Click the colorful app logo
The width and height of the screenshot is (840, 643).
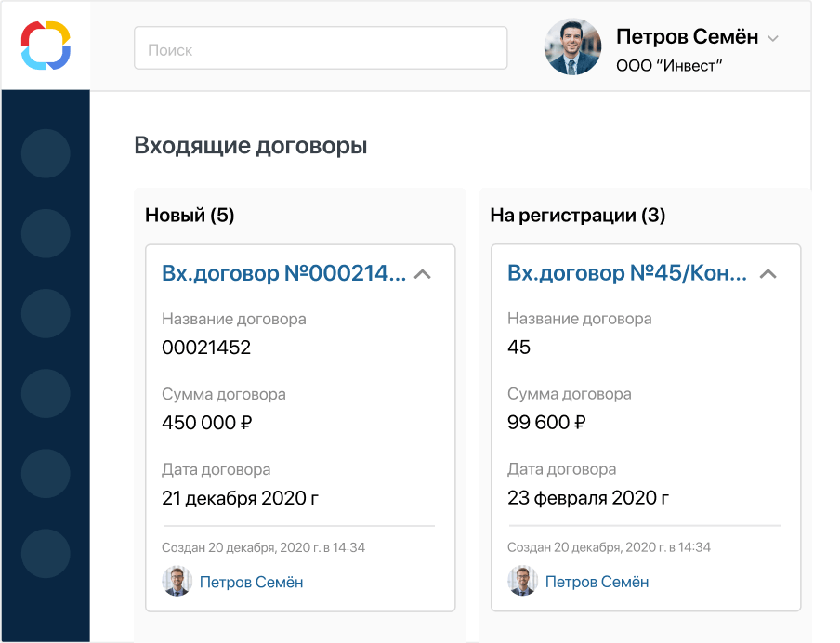click(x=46, y=46)
